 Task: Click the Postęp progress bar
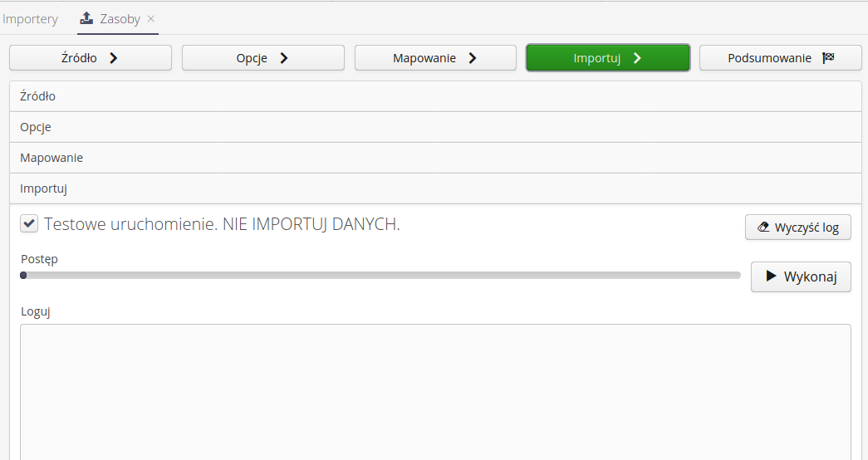(380, 275)
